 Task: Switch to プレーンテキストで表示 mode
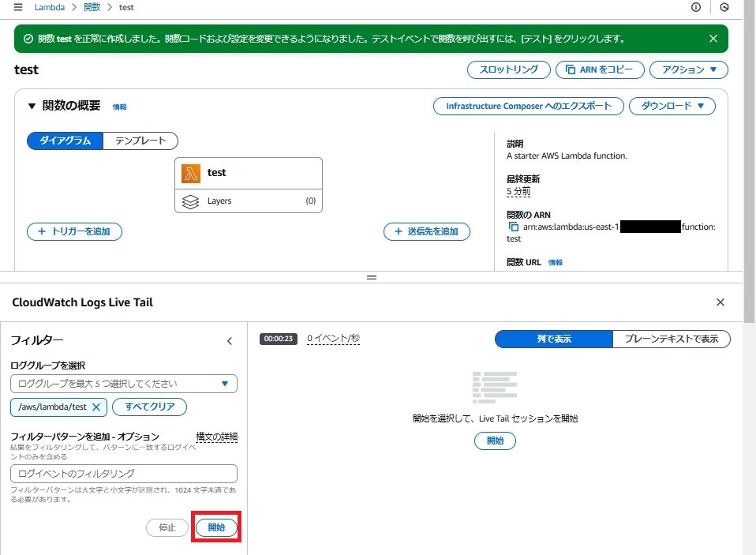672,339
